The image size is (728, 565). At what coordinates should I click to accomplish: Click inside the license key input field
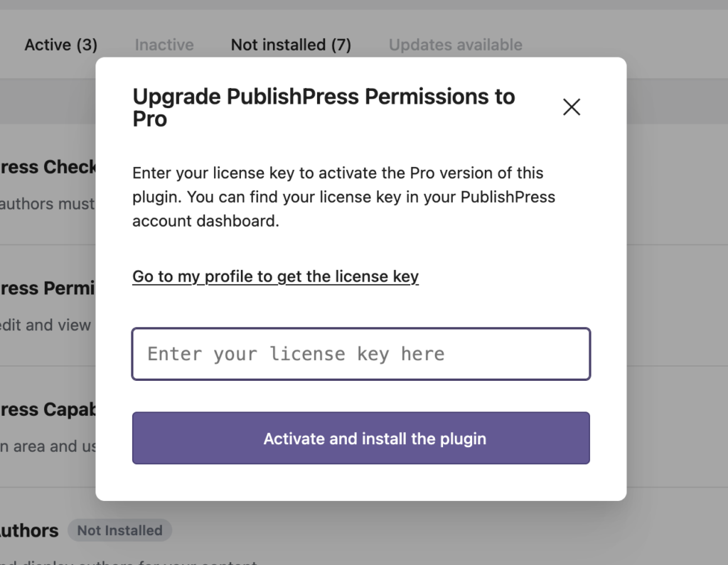point(360,353)
